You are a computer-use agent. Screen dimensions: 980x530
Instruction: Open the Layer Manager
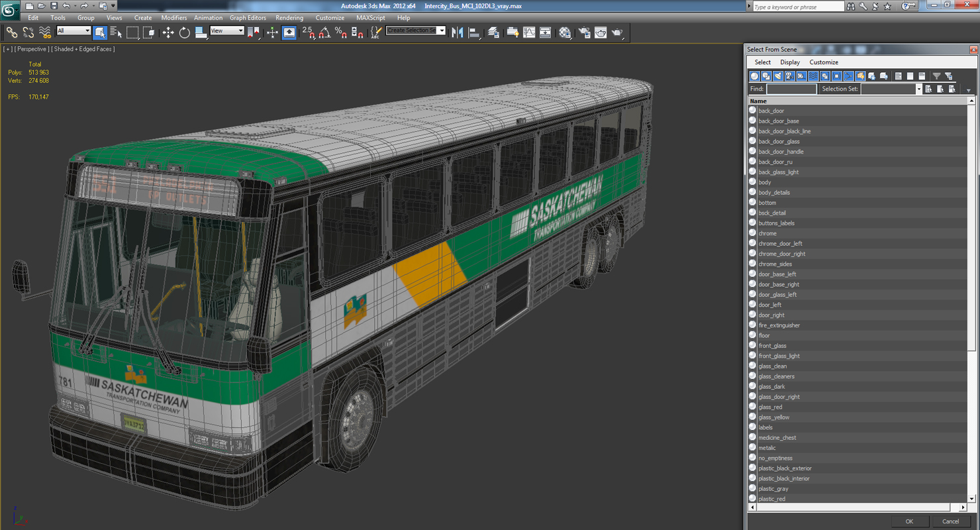[493, 32]
